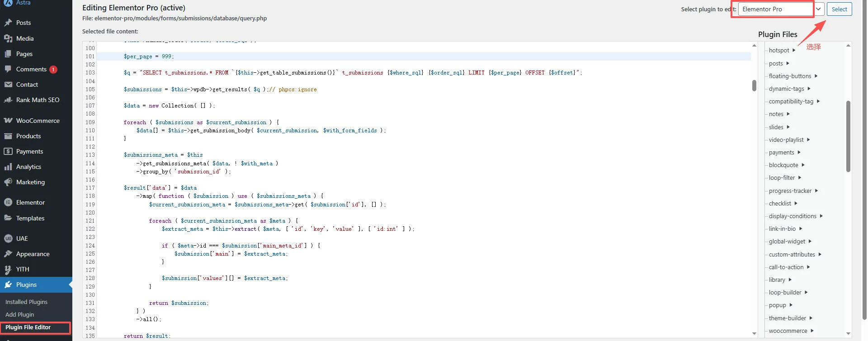Screen dimensions: 868x341
Task: Click the YITH icon in sidebar
Action: point(8,269)
